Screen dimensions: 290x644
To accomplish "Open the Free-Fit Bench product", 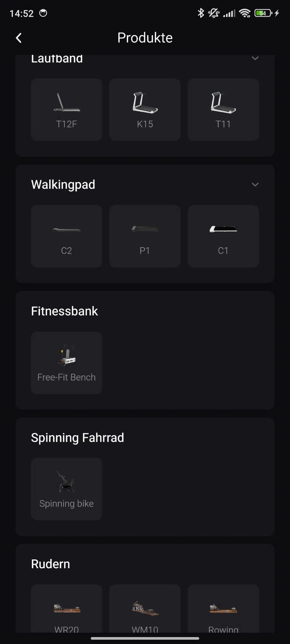I will [66, 363].
